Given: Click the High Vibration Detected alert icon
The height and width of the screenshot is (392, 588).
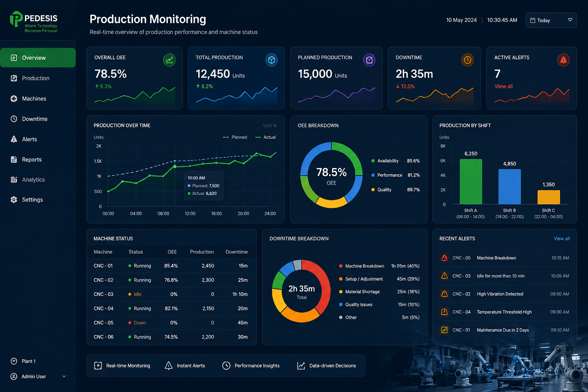Looking at the screenshot, I should pos(444,294).
